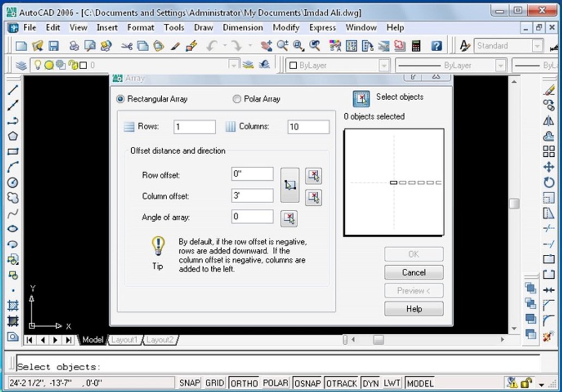Toggle OTRACK in status bar

click(x=341, y=383)
